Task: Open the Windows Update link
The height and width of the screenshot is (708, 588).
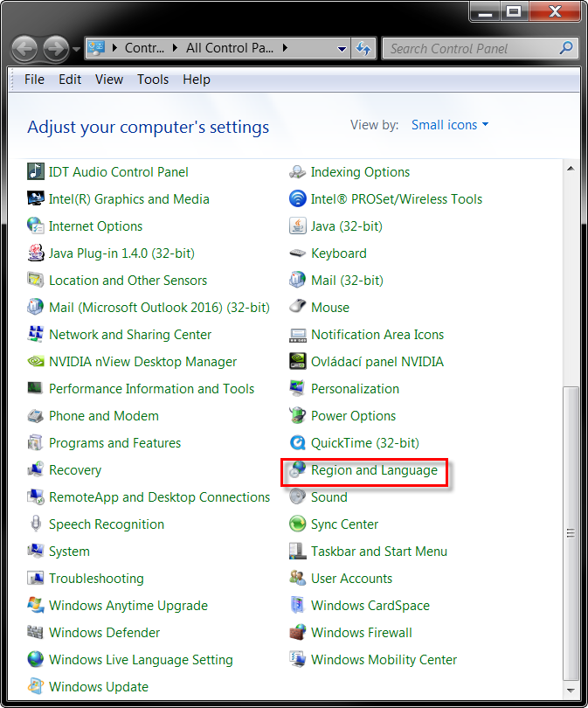Action: [99, 687]
